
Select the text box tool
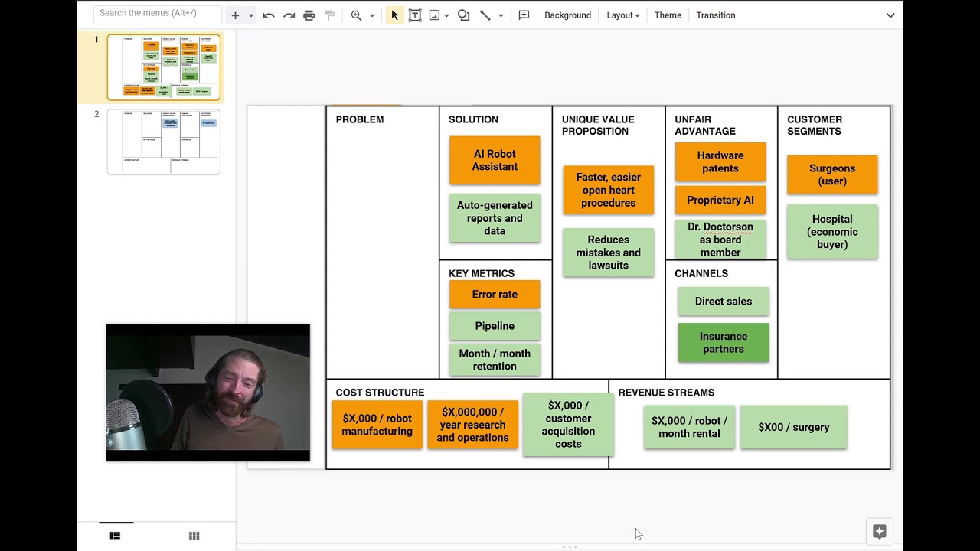point(415,15)
